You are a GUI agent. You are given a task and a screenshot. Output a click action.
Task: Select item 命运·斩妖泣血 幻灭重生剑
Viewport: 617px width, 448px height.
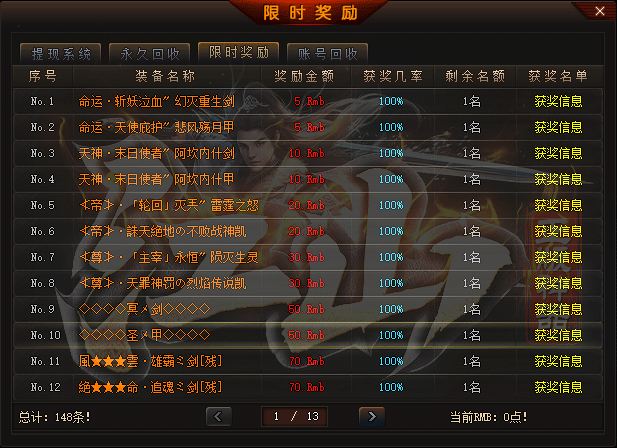[157, 101]
